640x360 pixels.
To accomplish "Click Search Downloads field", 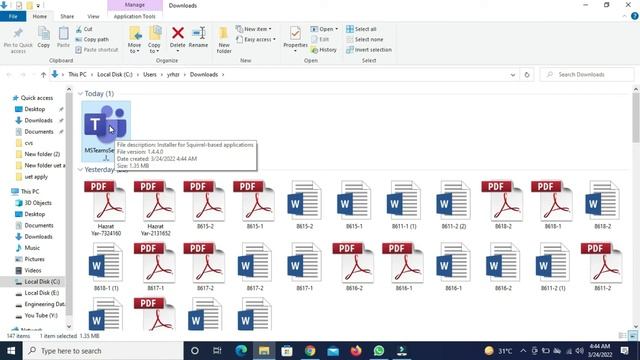I will pyautogui.click(x=587, y=75).
